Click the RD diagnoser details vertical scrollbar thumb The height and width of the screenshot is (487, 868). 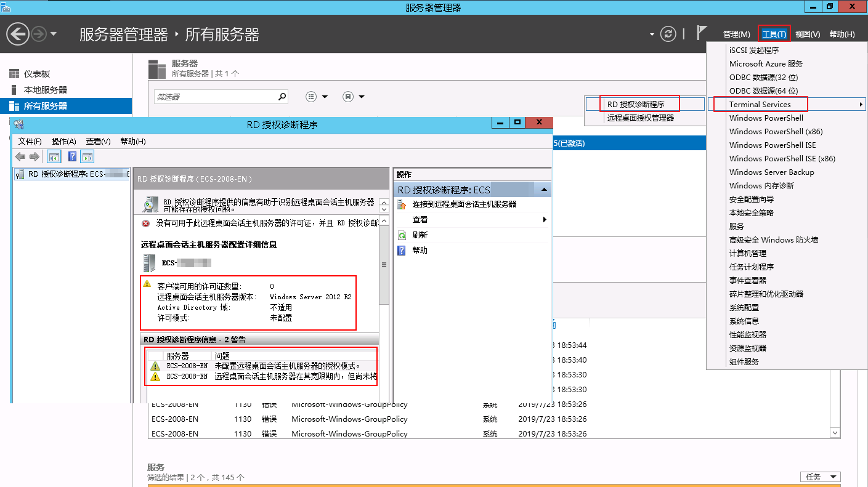click(384, 265)
